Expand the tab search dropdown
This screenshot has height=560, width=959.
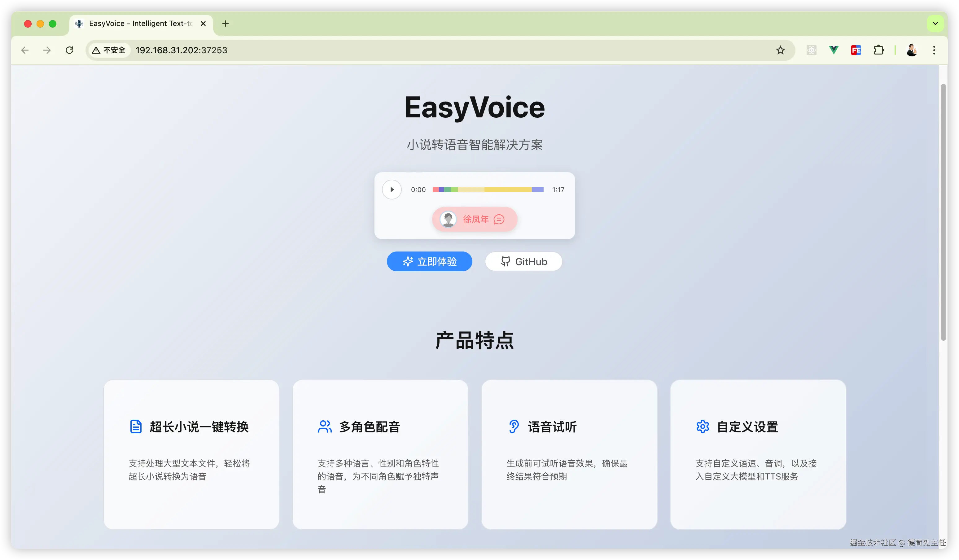(x=935, y=24)
